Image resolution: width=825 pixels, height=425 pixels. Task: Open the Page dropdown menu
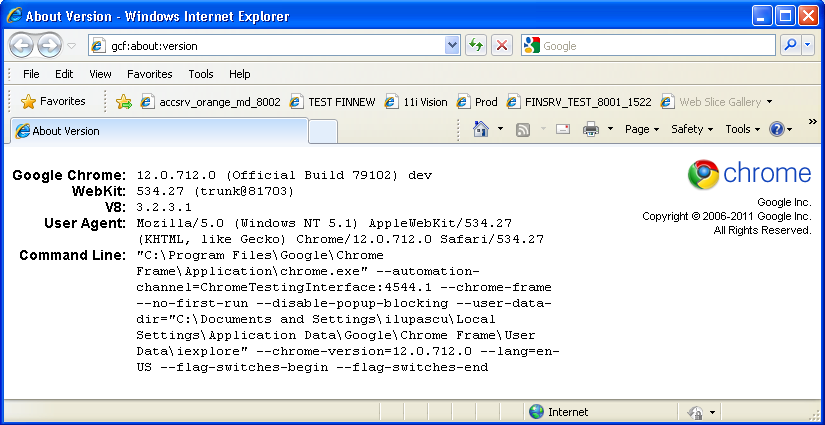pos(641,129)
